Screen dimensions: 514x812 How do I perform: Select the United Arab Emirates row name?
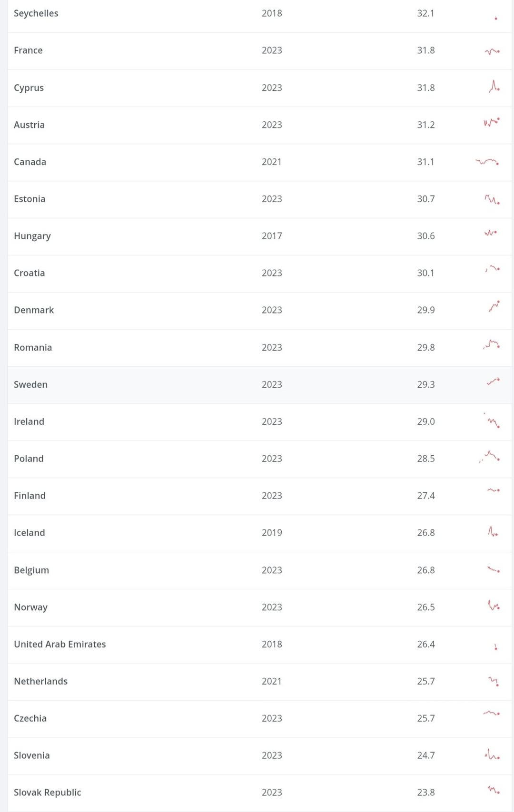[x=60, y=644]
